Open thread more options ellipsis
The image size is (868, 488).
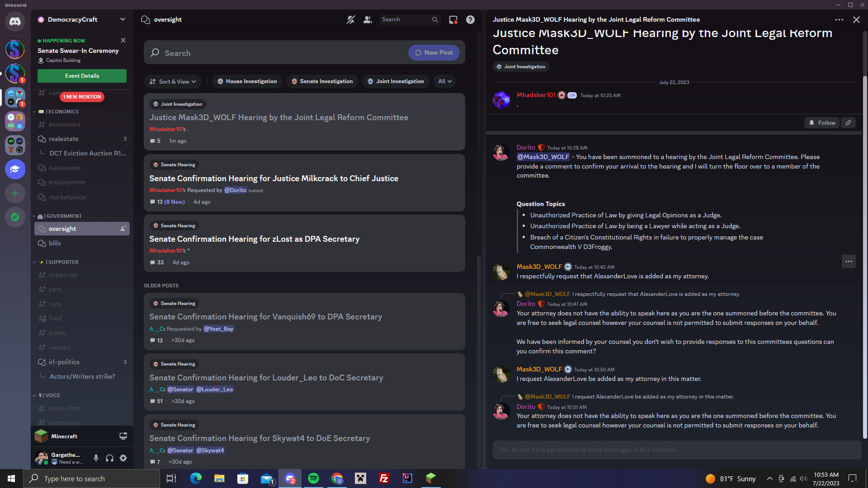[839, 19]
